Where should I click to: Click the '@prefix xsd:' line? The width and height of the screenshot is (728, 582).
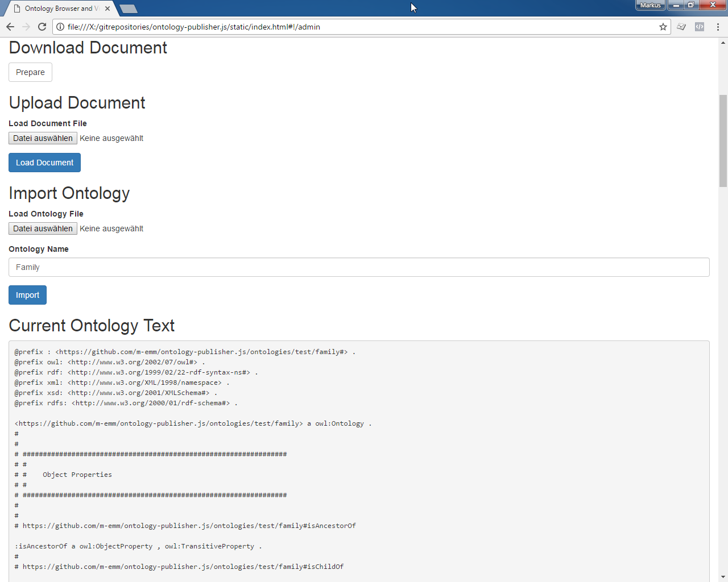tap(116, 393)
